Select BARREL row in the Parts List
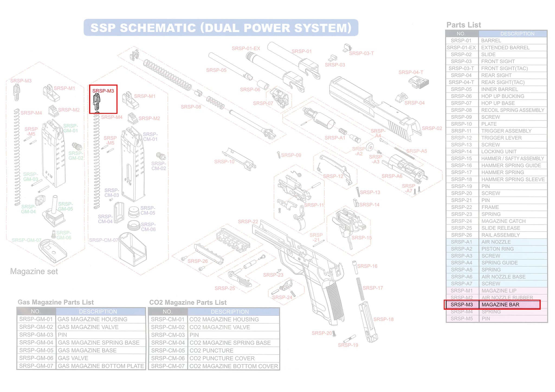 496,41
